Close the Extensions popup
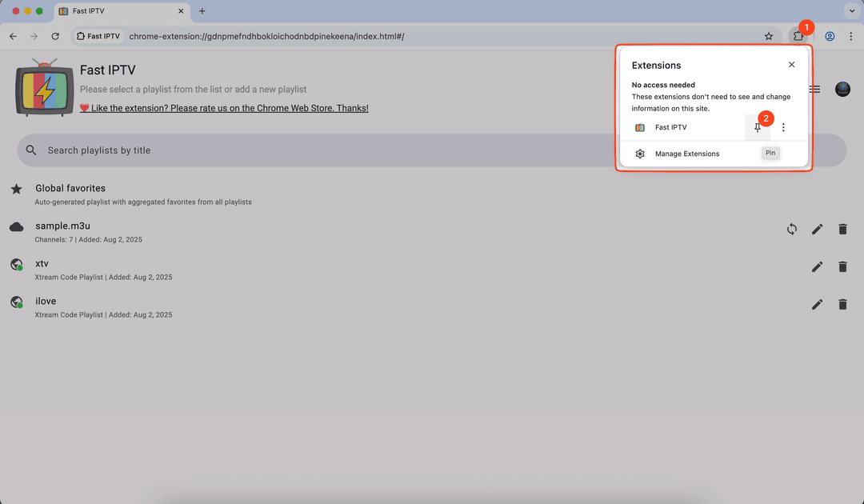 click(x=791, y=65)
